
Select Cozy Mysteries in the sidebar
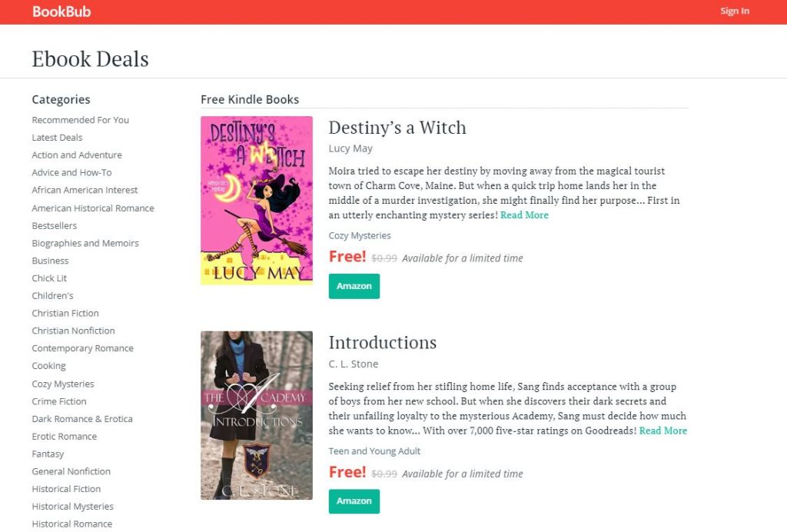[x=62, y=383]
